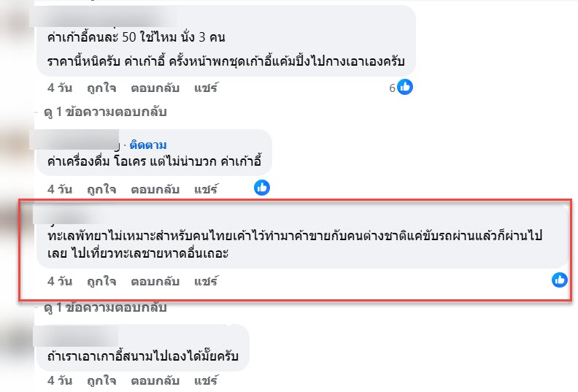
Task: Like the highlighted Pattaya sea comment
Action: (x=101, y=281)
